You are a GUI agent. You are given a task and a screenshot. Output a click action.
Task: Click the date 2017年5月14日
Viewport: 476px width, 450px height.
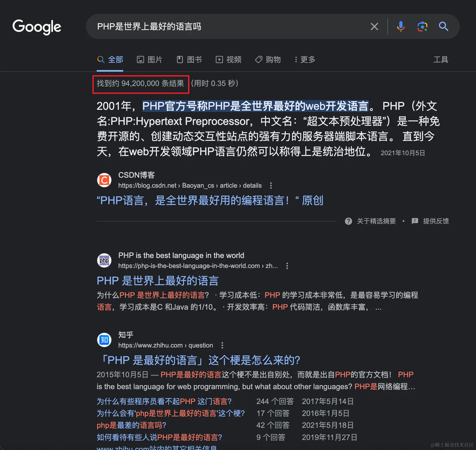pyautogui.click(x=328, y=401)
